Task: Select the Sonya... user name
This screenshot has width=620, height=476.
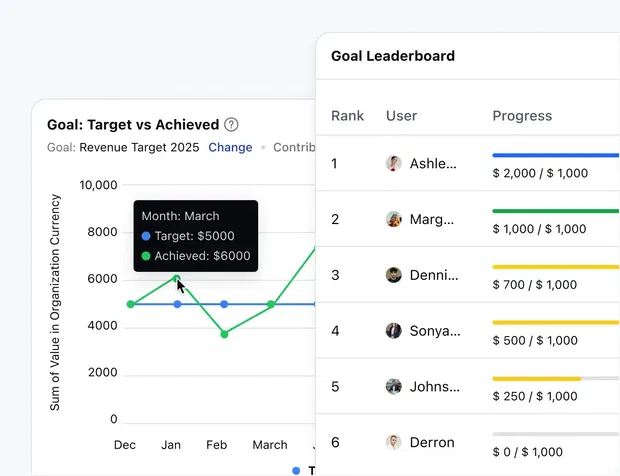Action: [435, 331]
